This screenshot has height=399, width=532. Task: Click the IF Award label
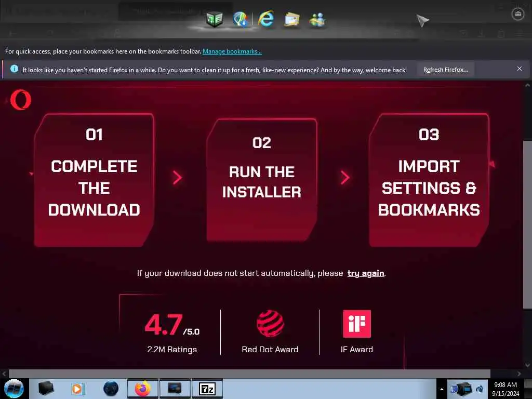pos(356,350)
